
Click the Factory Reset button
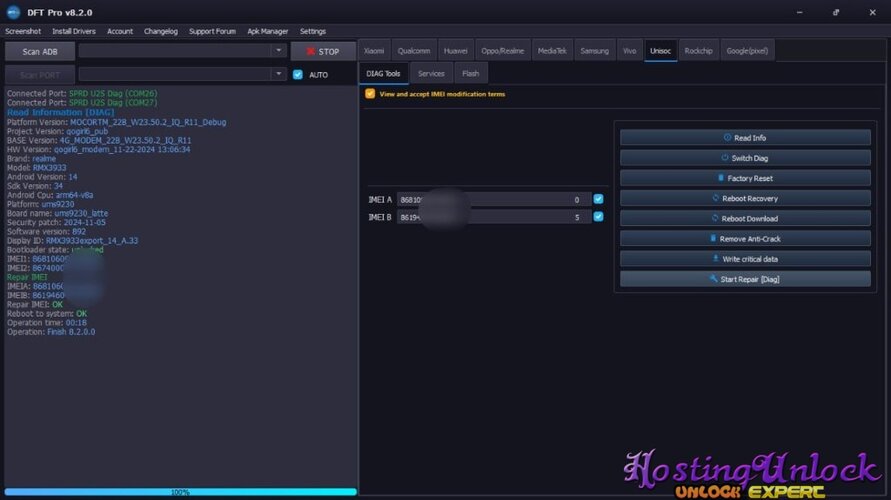(x=745, y=178)
